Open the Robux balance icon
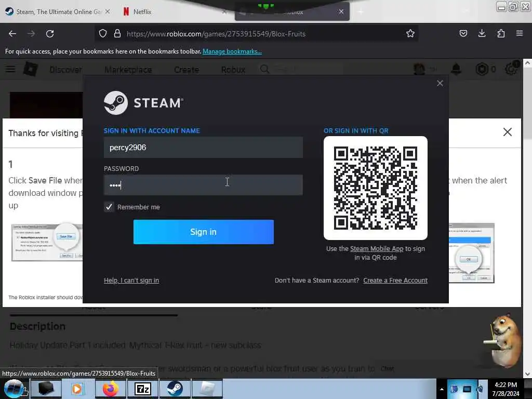The width and height of the screenshot is (532, 399). tap(482, 69)
